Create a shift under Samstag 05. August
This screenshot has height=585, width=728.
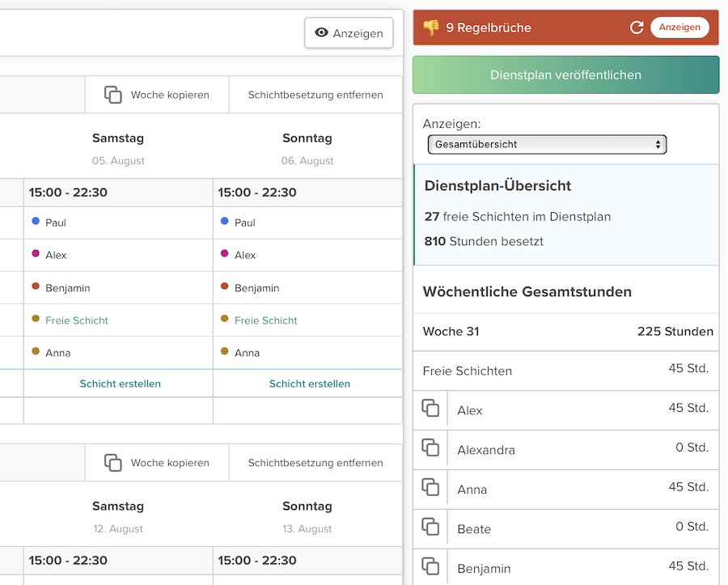click(120, 384)
